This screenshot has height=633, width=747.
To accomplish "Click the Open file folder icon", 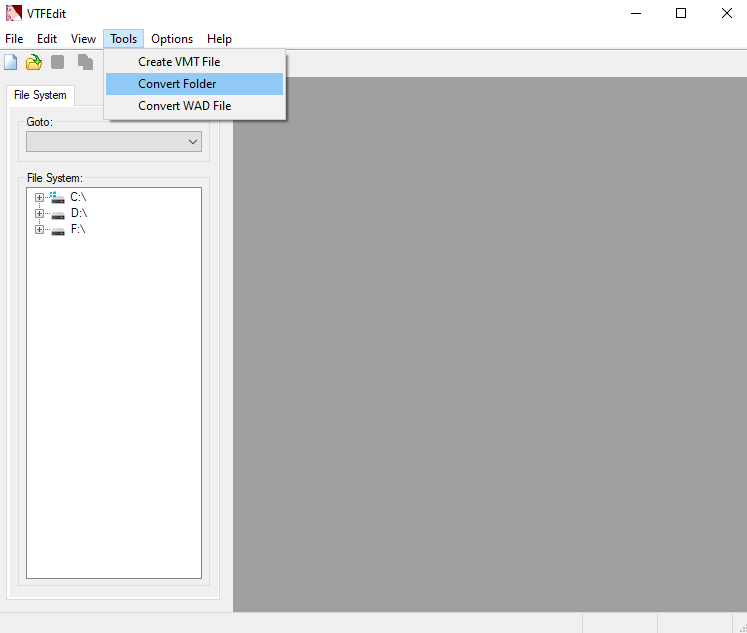I will (34, 62).
